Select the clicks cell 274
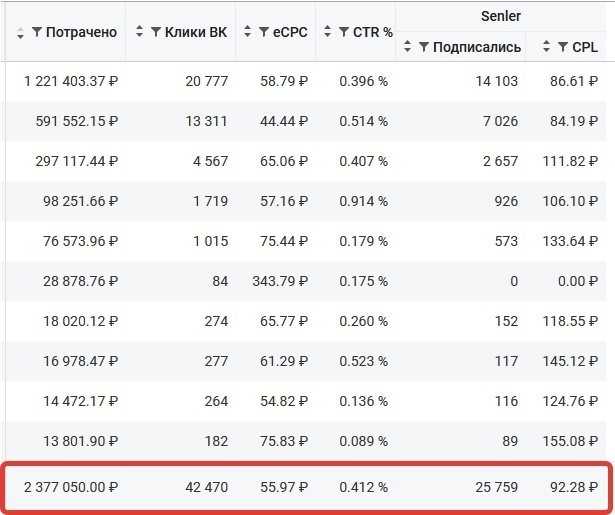The image size is (615, 515). 216,321
